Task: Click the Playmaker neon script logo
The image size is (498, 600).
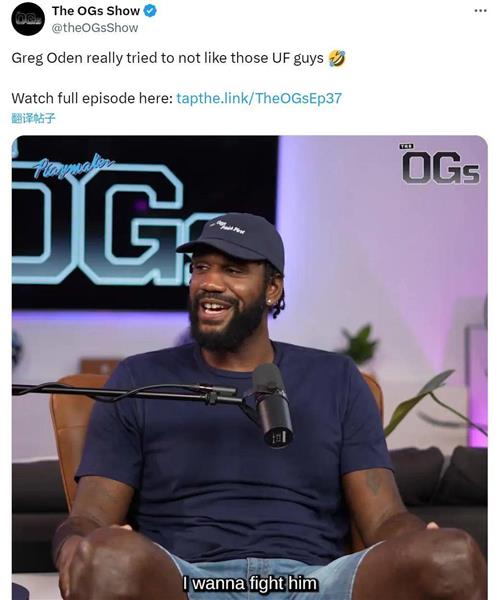Action: (73, 166)
